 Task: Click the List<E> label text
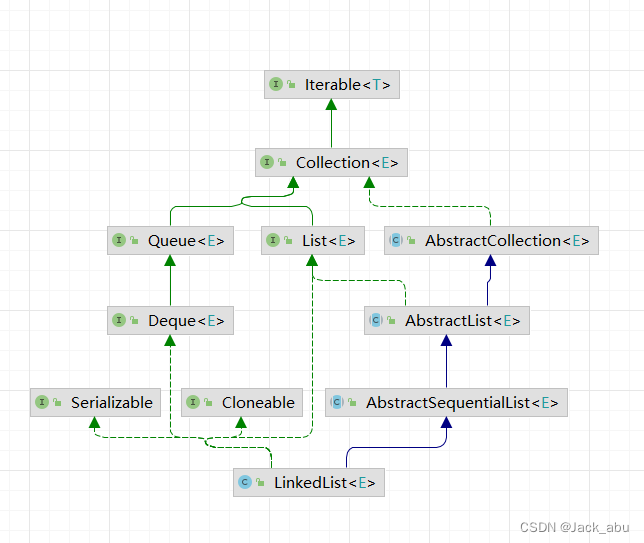tap(329, 241)
